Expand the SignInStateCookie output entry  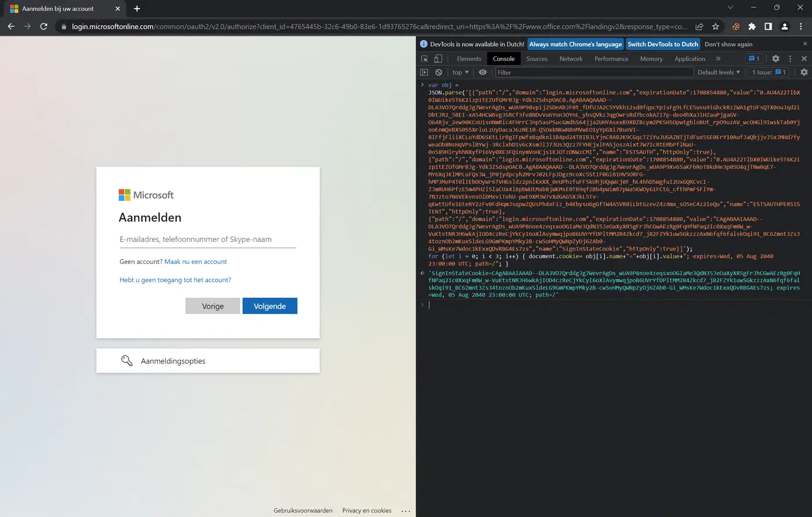423,273
